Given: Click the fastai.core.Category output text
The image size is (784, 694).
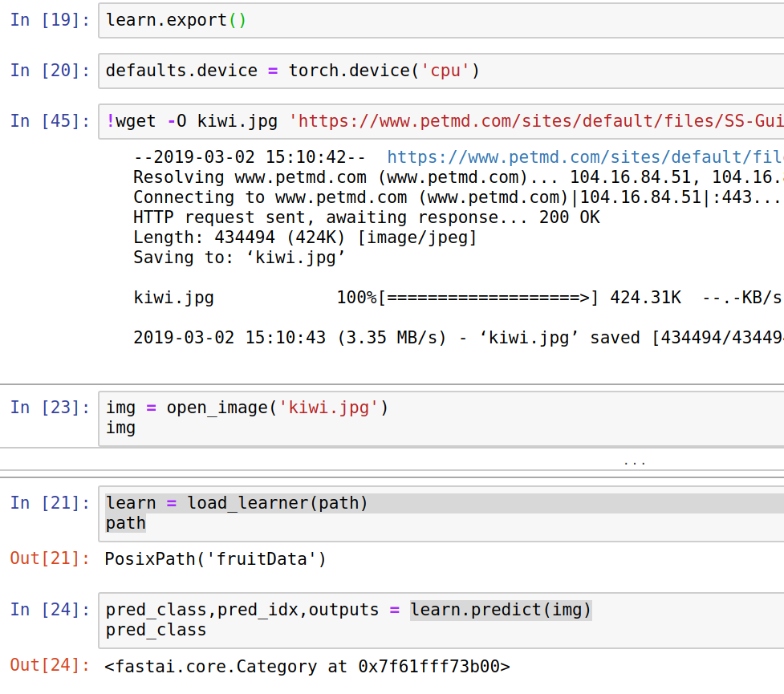Looking at the screenshot, I should point(307,666).
